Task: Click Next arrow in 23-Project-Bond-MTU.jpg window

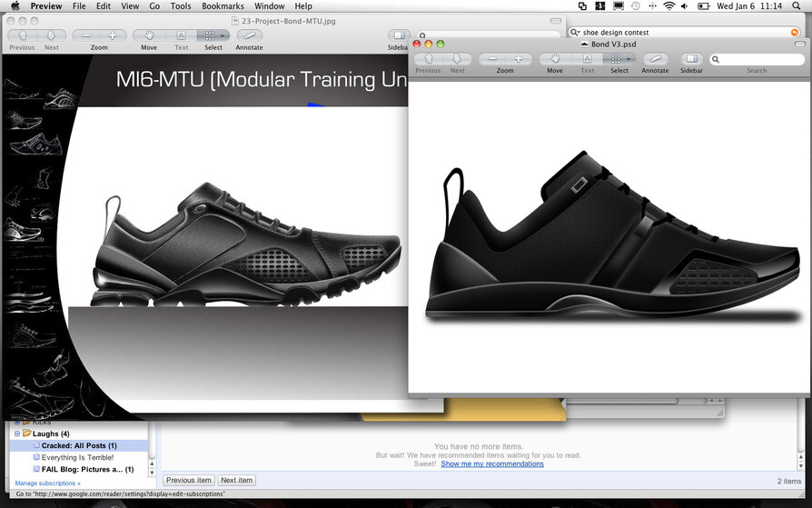Action: click(51, 35)
